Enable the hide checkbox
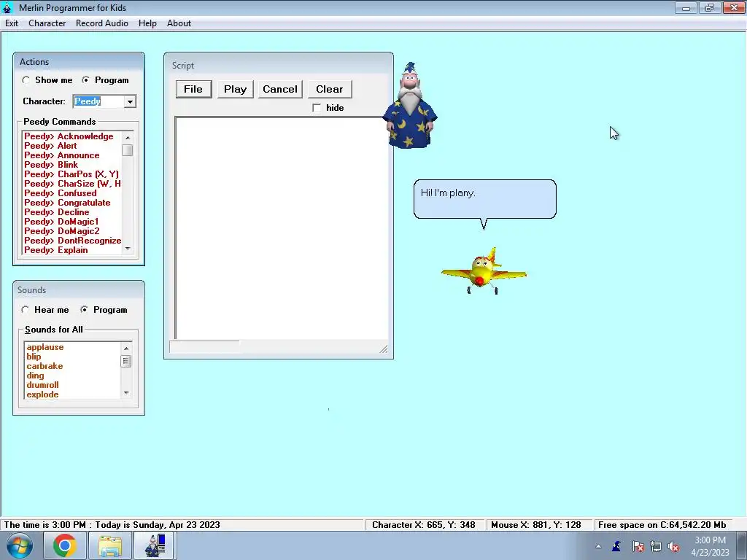747x560 pixels. pyautogui.click(x=317, y=108)
